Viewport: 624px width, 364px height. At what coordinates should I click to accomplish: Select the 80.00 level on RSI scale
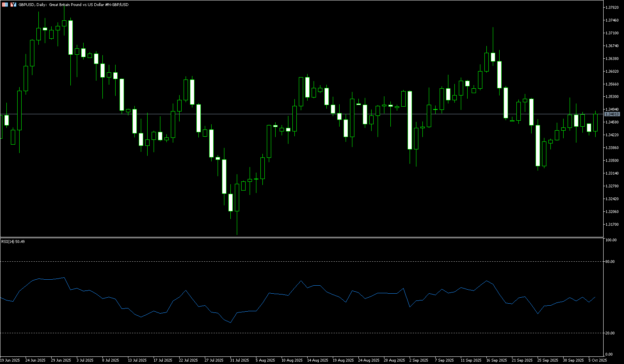point(610,262)
